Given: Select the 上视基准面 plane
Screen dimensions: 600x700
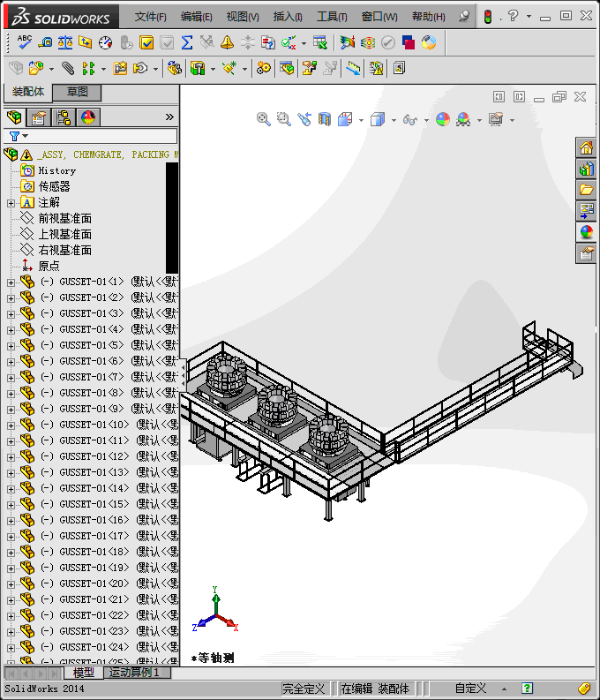Looking at the screenshot, I should pos(64,235).
